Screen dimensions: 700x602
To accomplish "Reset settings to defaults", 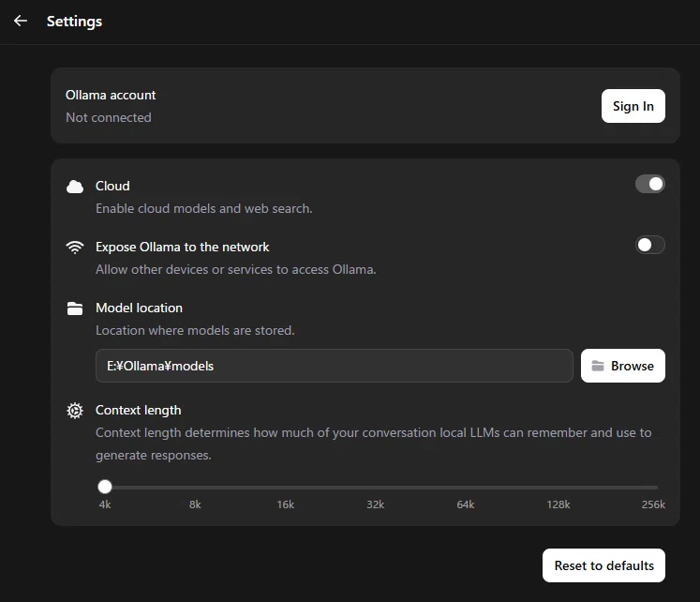I will [603, 565].
